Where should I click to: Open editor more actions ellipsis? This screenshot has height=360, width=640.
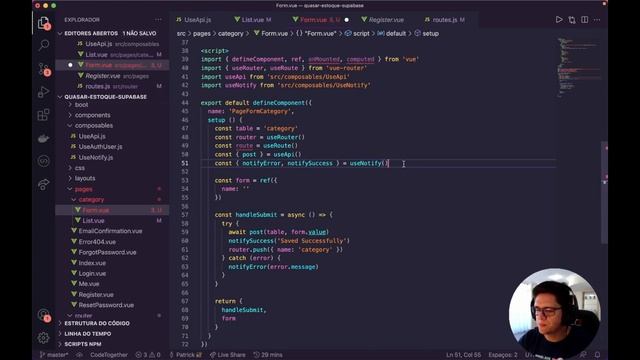point(597,20)
